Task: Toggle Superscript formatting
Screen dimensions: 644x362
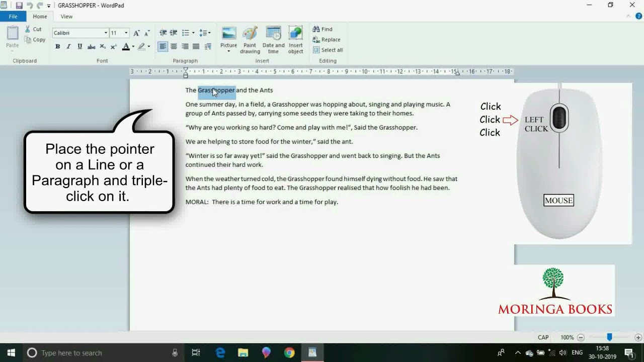Action: pyautogui.click(x=113, y=47)
